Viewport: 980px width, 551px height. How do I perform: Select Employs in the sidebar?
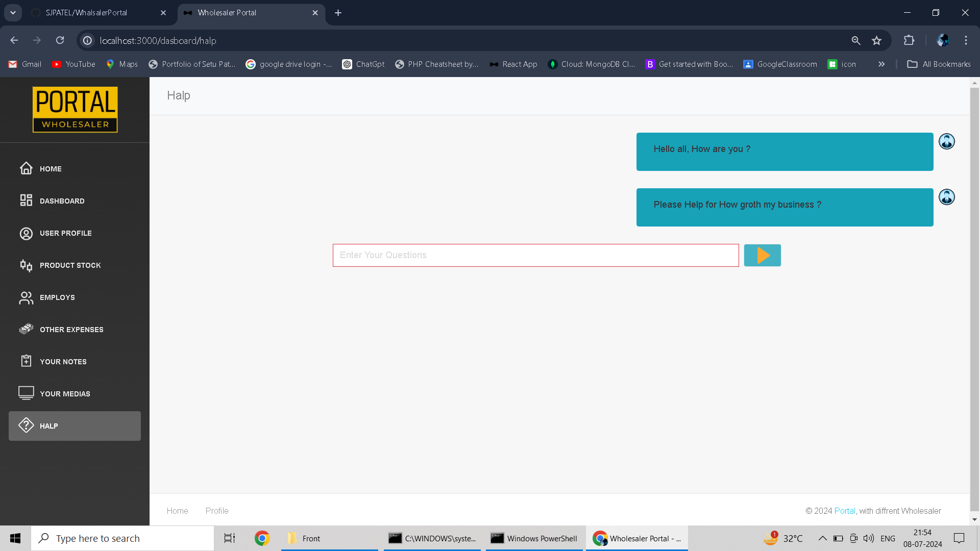coord(57,297)
